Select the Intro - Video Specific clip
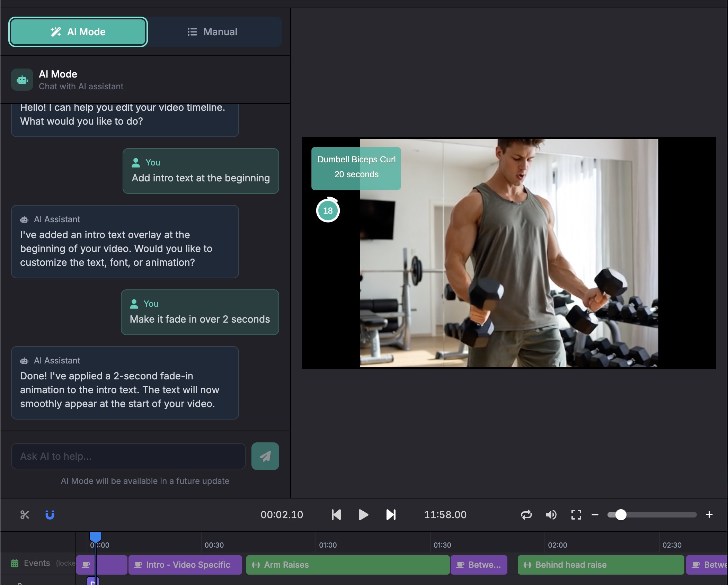 tap(185, 565)
